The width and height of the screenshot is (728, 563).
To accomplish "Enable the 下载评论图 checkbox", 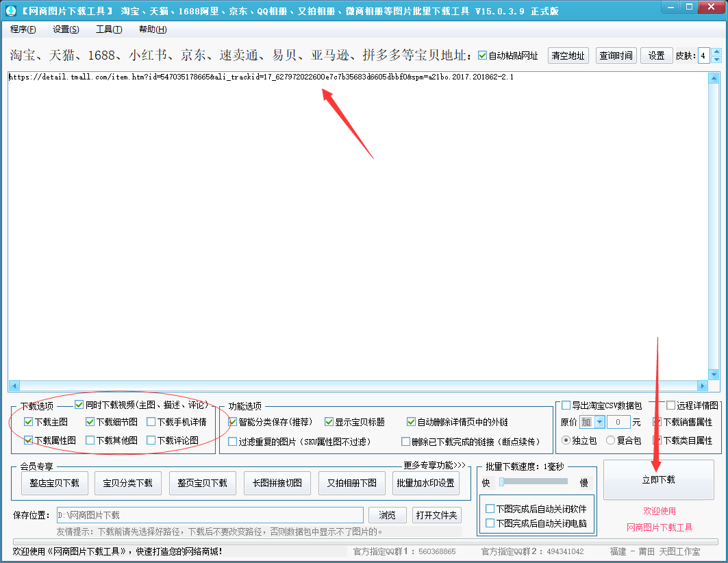I will [151, 440].
